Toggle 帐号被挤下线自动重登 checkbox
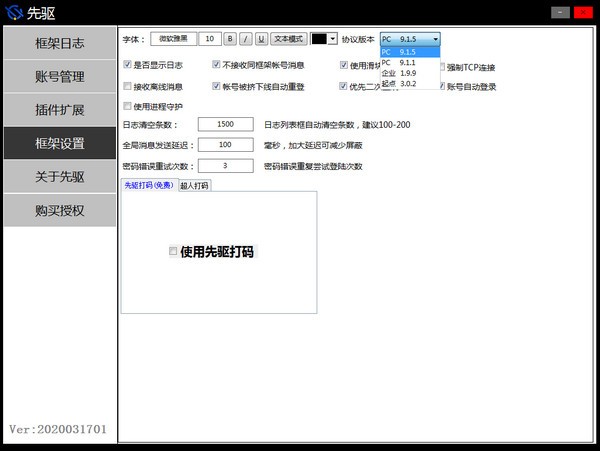The height and width of the screenshot is (451, 600). click(216, 87)
